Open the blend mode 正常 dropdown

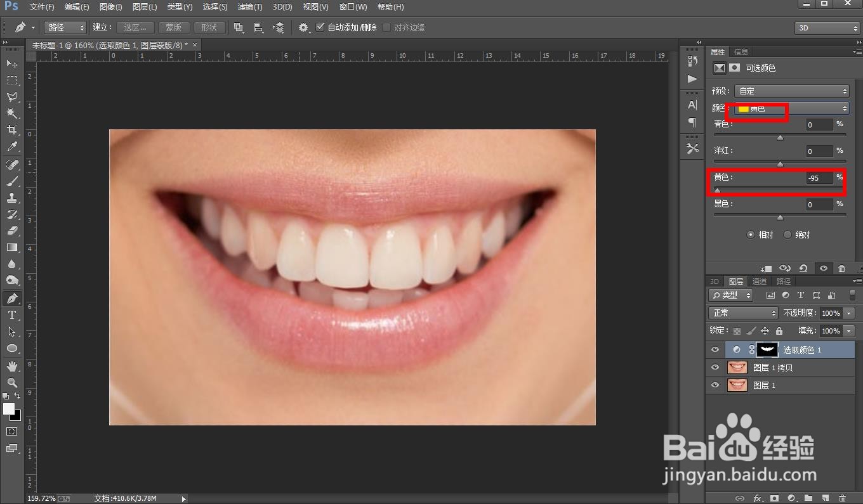pos(743,313)
